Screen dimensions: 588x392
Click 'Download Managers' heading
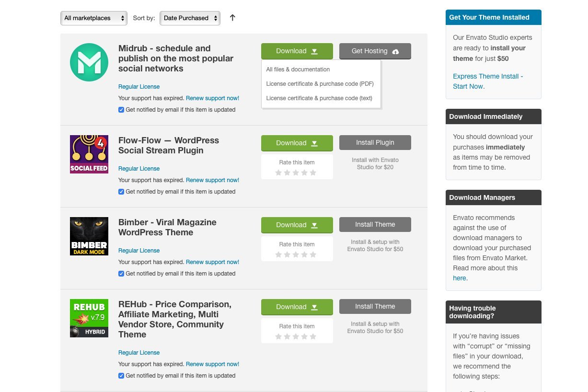click(482, 197)
